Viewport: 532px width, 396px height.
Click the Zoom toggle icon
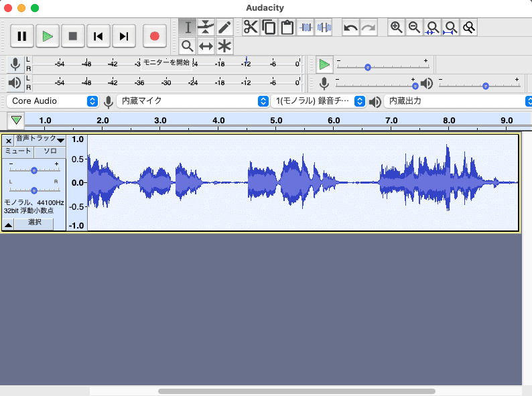tap(469, 27)
